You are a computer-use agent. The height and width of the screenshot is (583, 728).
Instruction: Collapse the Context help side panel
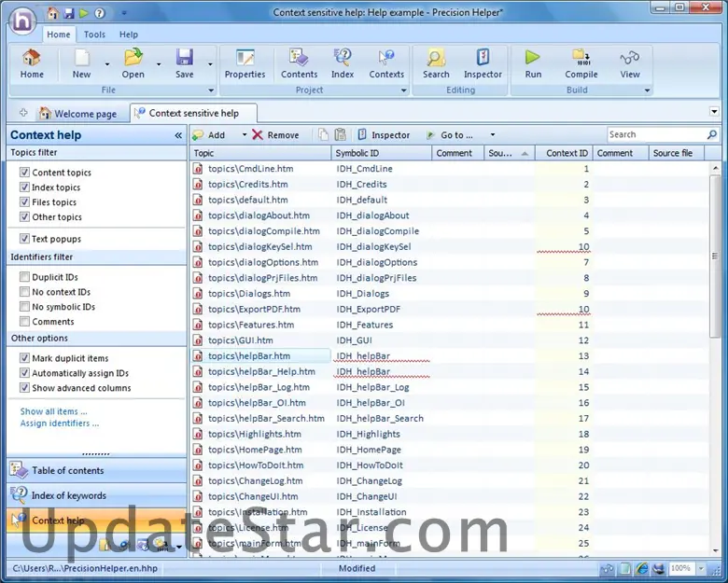(178, 135)
